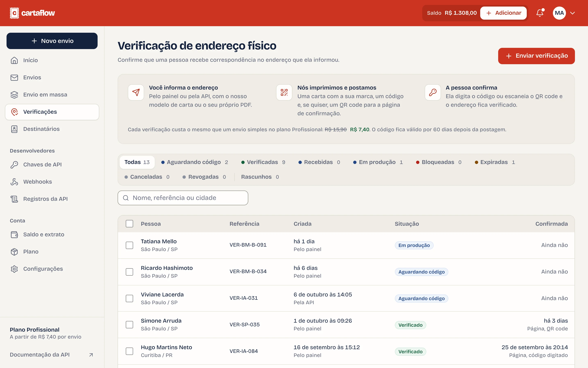
Task: Click the Verificado badge for Simone Arruda
Action: tap(410, 325)
